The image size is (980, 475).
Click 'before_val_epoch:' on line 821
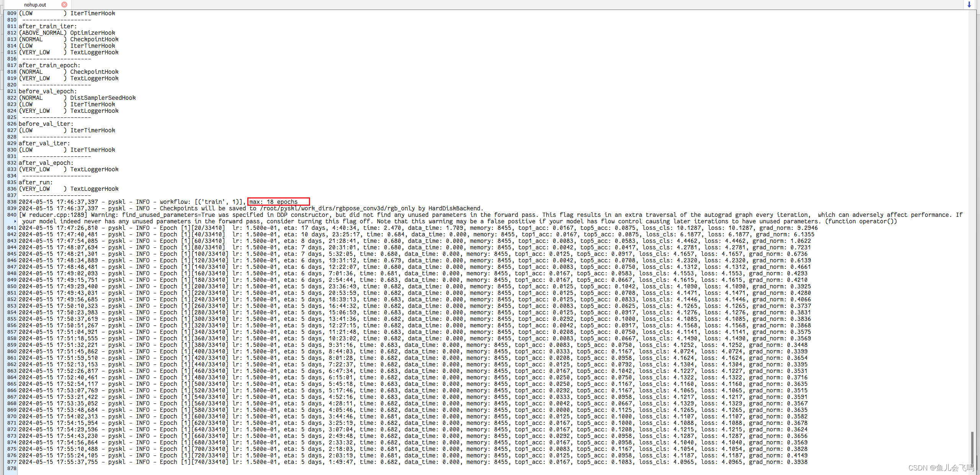[x=47, y=91]
